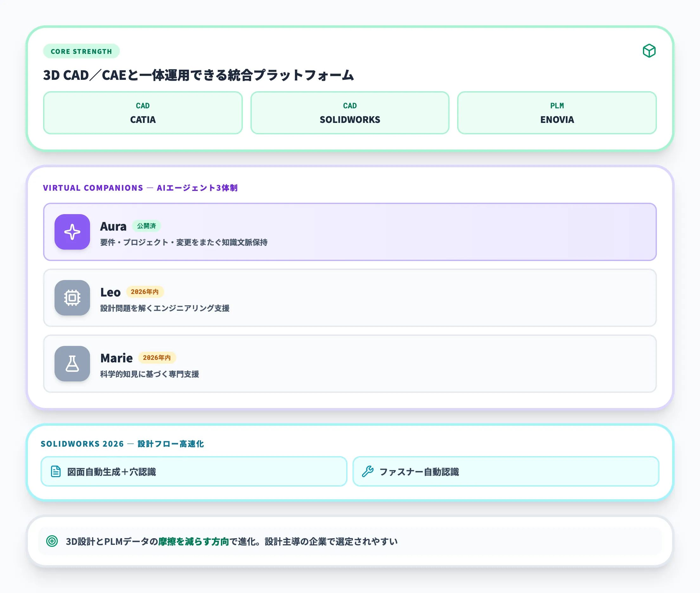The width and height of the screenshot is (700, 593).
Task: Click the heading 3D CAD/CAEと一体運用できる統合プラットフォーム
Action: click(198, 75)
